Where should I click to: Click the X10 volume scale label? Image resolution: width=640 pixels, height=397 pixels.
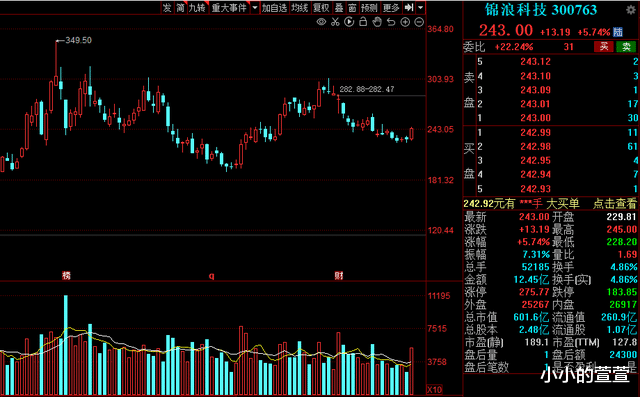[434, 390]
